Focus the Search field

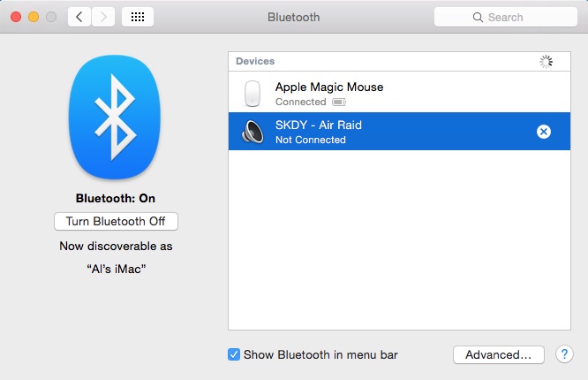(506, 17)
